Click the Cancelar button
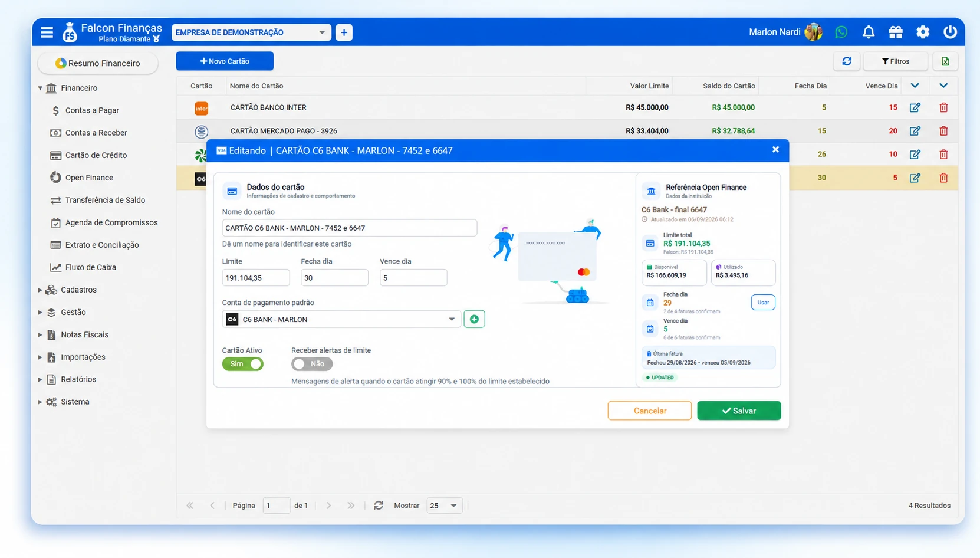Viewport: 980px width, 558px height. tap(650, 411)
